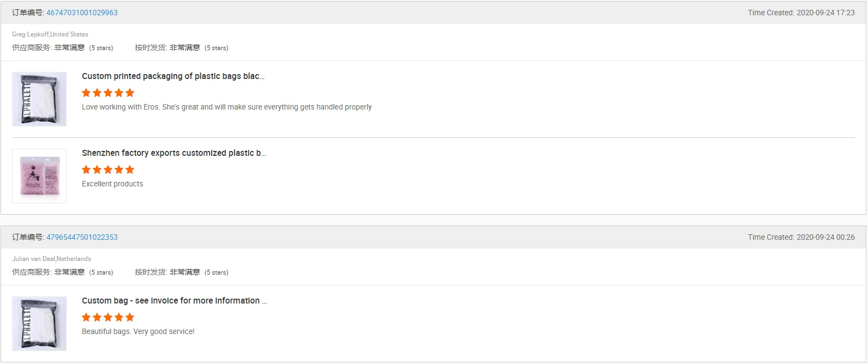Click reviewer name Julian van Daal, Netherlands
This screenshot has width=868, height=364.
tap(51, 259)
